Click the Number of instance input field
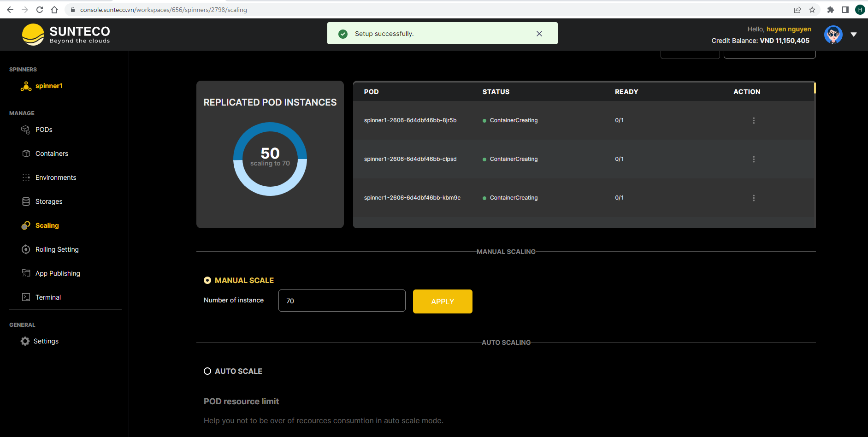 tap(342, 301)
